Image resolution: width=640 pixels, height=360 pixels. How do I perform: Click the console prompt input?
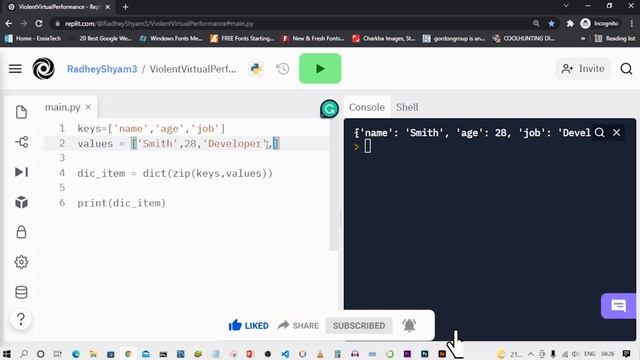click(x=368, y=146)
